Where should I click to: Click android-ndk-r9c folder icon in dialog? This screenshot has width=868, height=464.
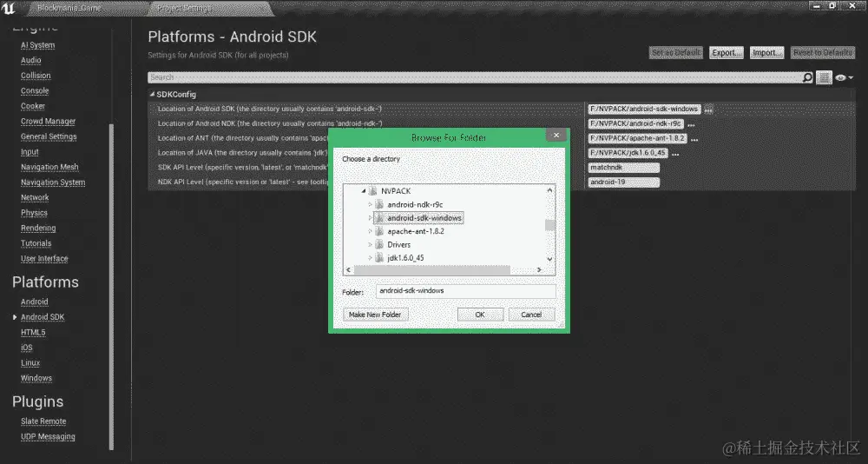pyautogui.click(x=379, y=204)
